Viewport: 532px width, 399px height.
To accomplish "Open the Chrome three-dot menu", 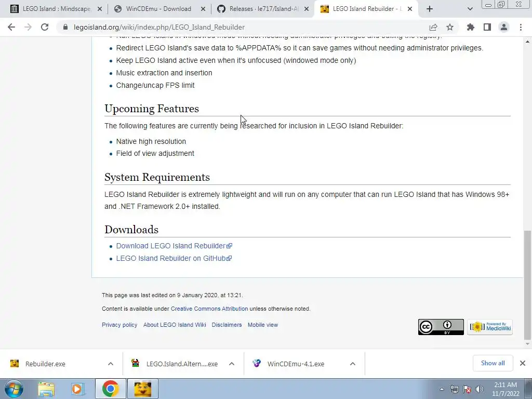I will click(x=521, y=27).
